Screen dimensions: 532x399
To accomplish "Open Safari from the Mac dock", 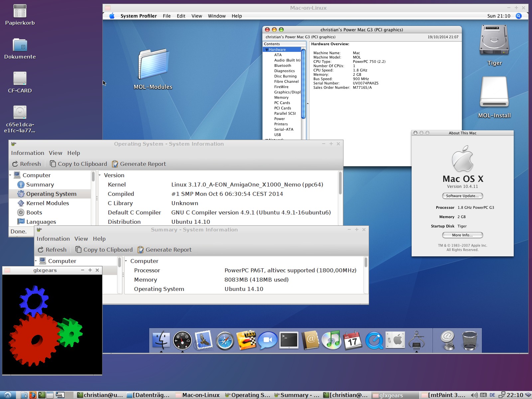I will [225, 340].
